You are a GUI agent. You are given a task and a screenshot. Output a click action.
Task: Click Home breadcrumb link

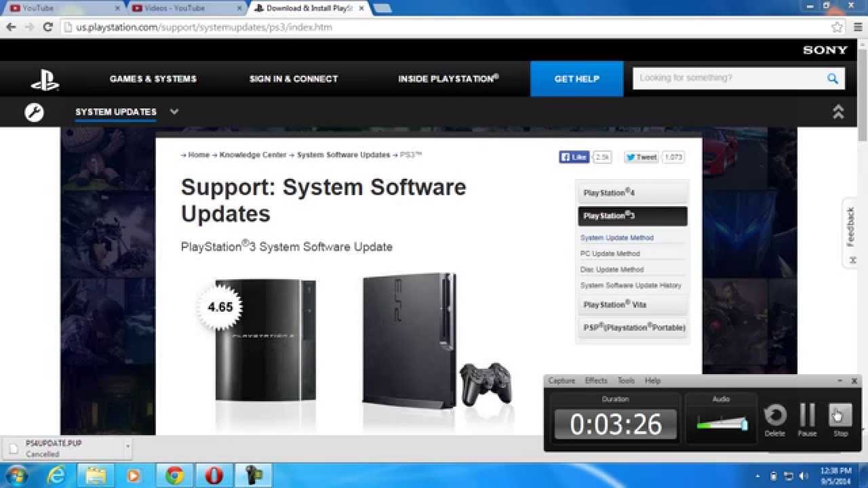(x=199, y=155)
